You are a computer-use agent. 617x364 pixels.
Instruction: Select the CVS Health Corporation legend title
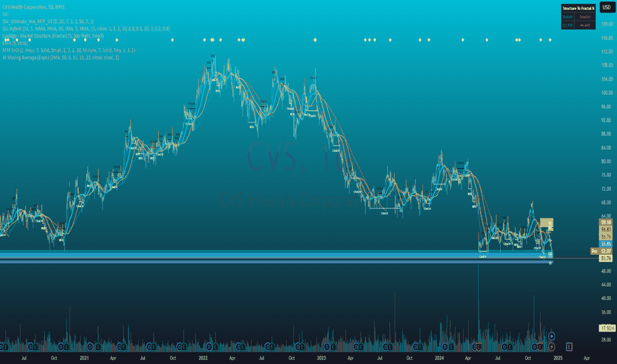point(34,7)
